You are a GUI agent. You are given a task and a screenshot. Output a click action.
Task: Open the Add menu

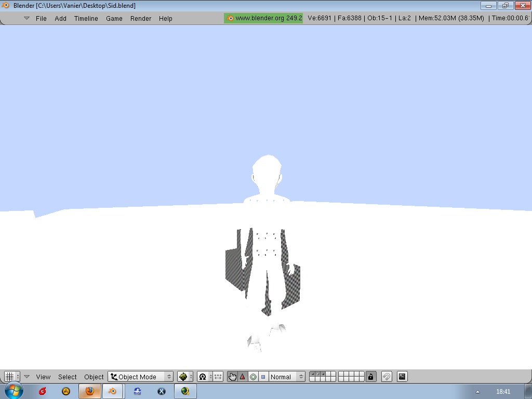tap(60, 18)
